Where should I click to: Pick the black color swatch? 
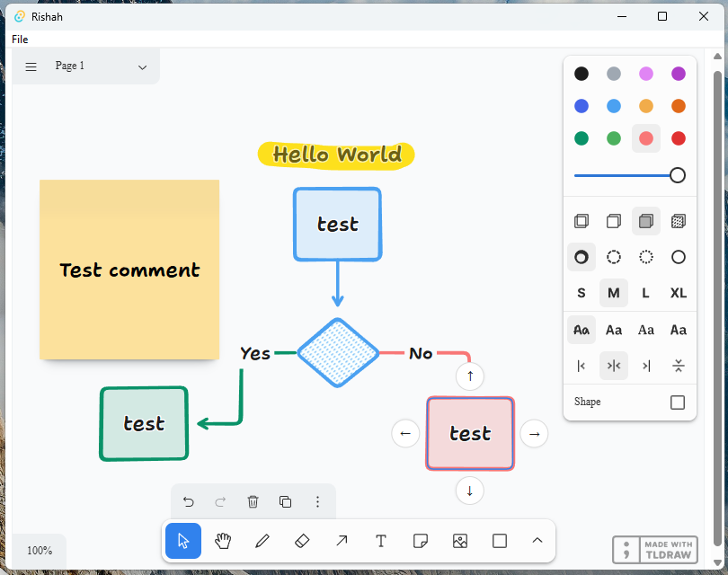click(582, 74)
